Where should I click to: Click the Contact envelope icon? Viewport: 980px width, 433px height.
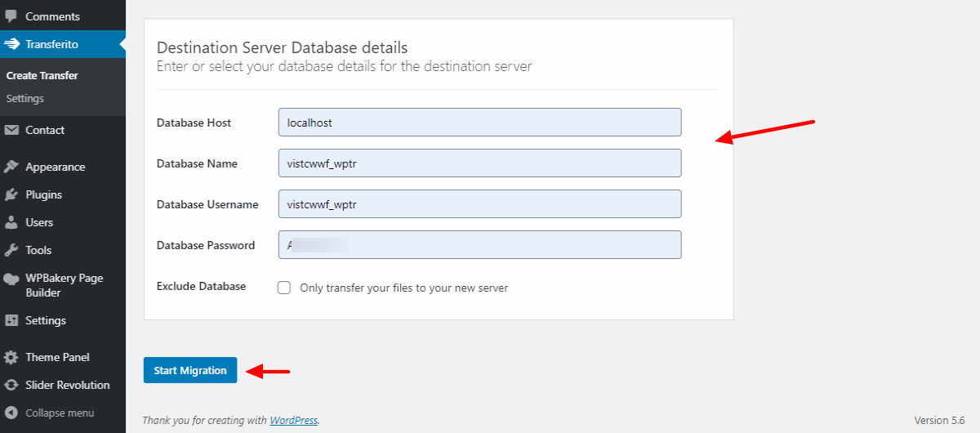pyautogui.click(x=11, y=130)
